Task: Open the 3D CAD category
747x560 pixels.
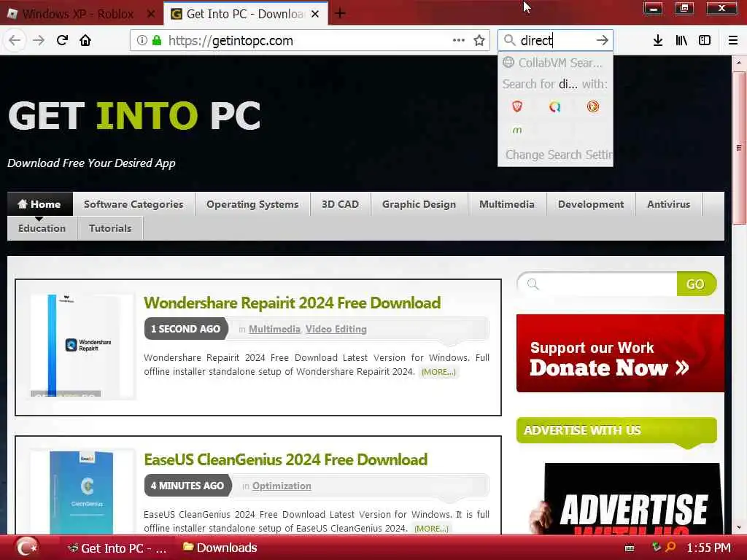Action: click(340, 204)
